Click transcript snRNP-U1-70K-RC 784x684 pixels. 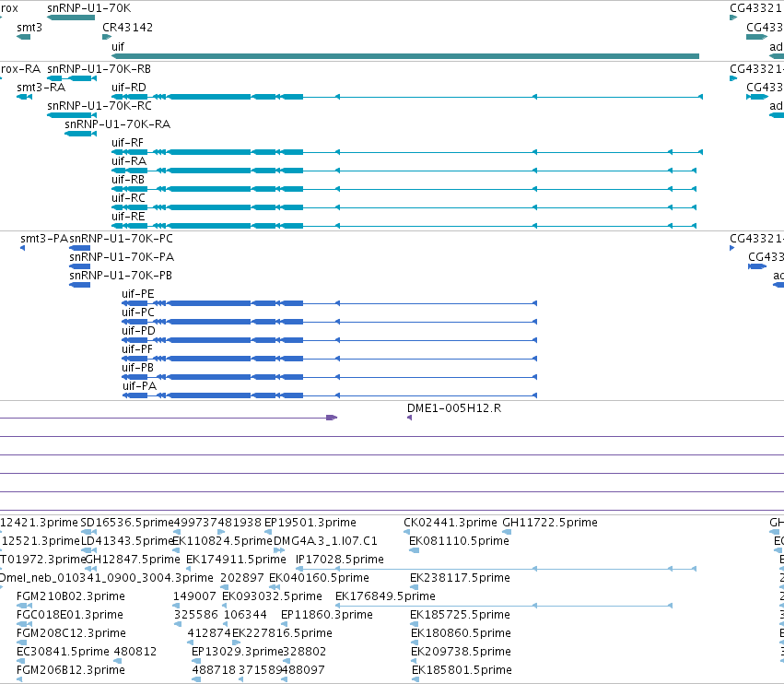[x=72, y=115]
